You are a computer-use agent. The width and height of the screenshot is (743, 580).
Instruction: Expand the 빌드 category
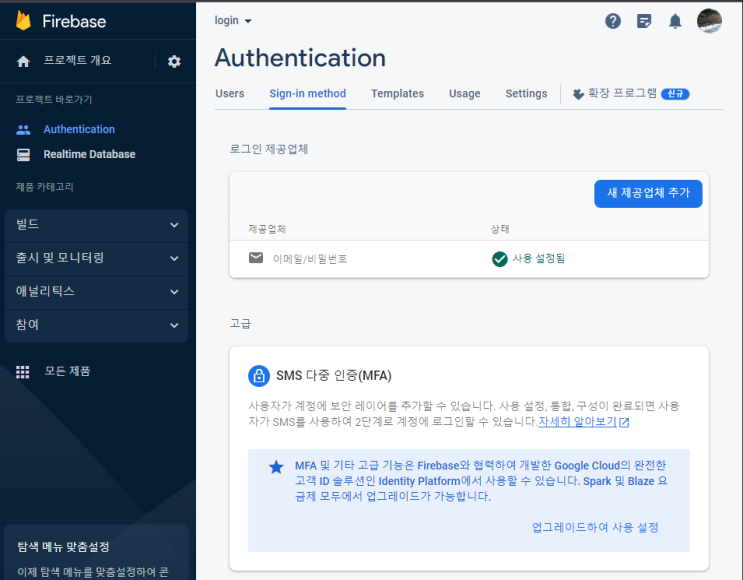pyautogui.click(x=96, y=225)
